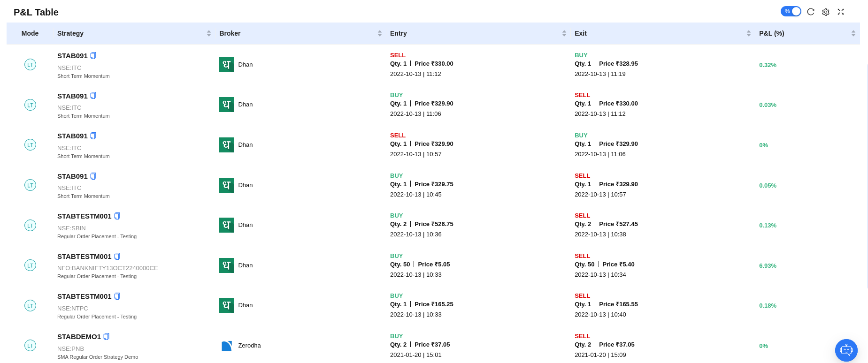The height and width of the screenshot is (363, 868).
Task: Select NSE:PNB instrument text
Action: pos(70,349)
